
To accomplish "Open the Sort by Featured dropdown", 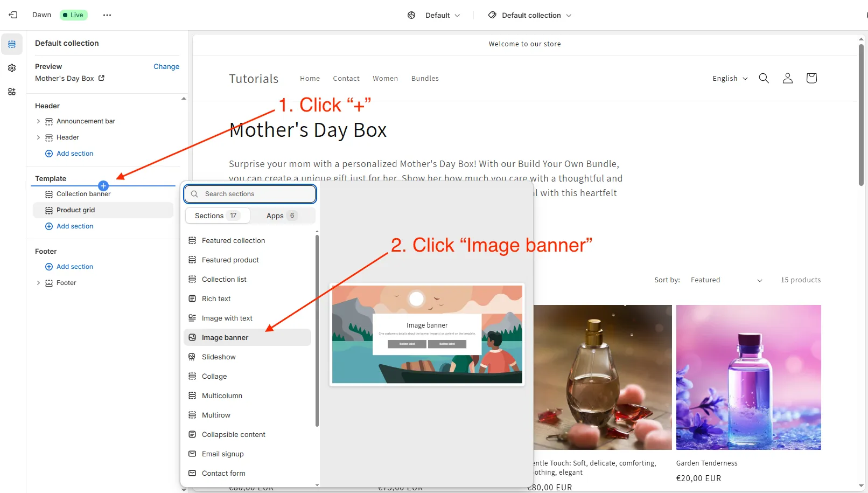I will (x=725, y=280).
